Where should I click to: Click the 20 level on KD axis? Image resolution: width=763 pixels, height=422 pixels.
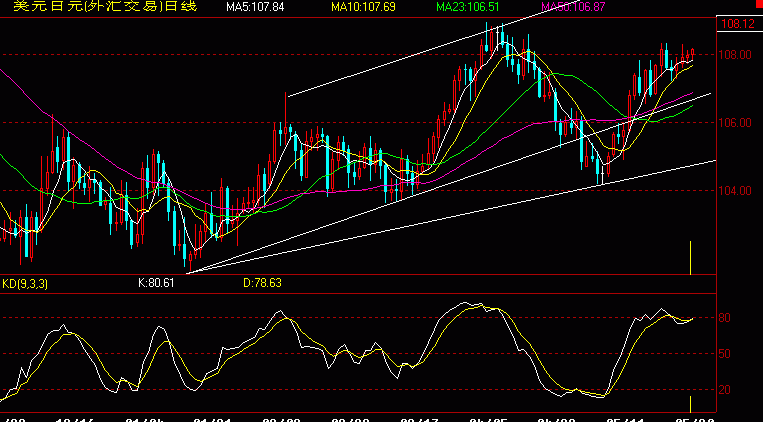pos(725,390)
